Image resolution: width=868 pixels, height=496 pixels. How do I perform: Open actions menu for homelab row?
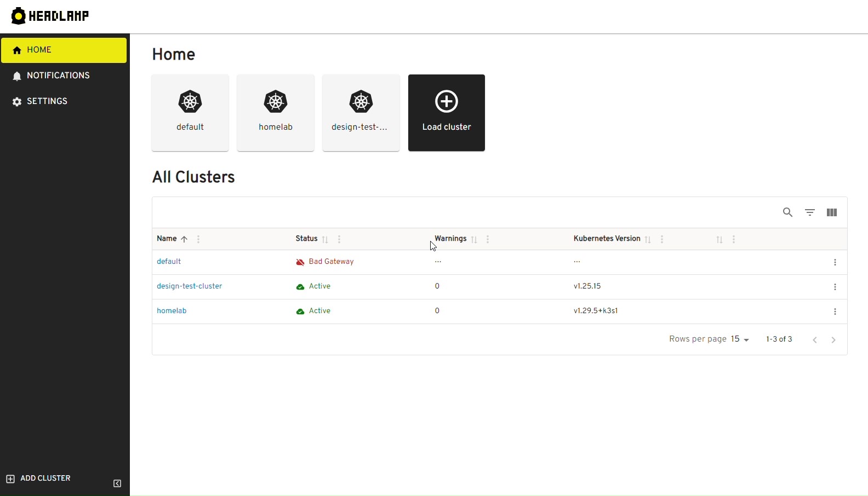point(835,313)
